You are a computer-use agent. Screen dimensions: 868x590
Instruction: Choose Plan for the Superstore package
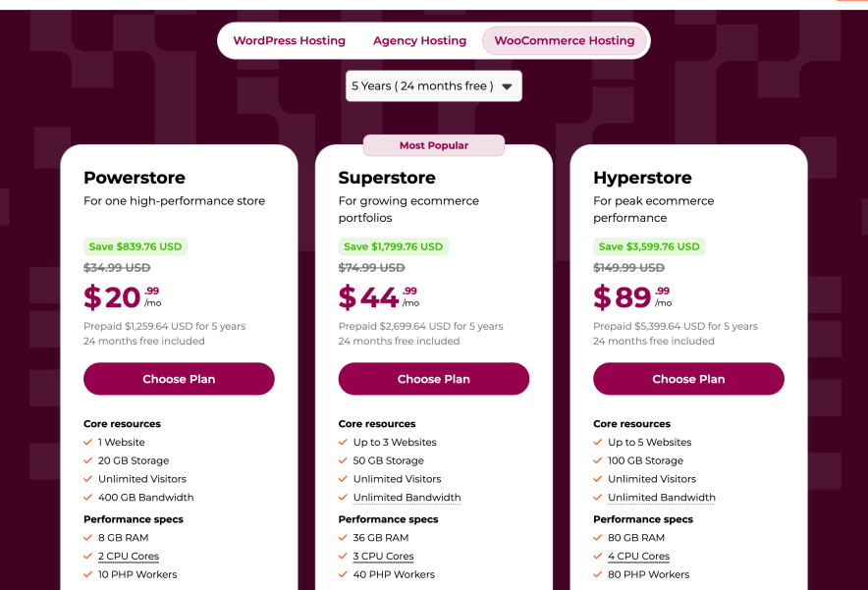pyautogui.click(x=433, y=378)
